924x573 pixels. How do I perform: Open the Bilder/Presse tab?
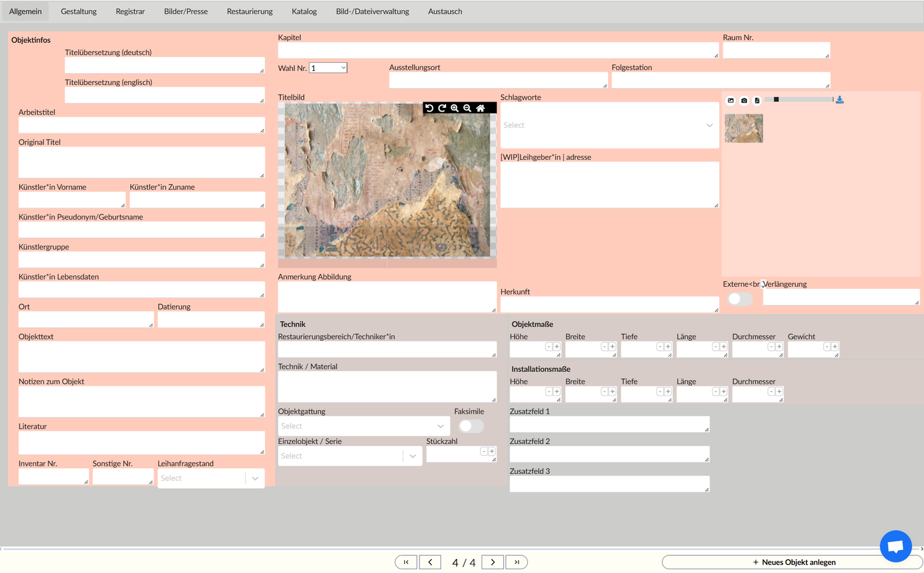click(186, 11)
